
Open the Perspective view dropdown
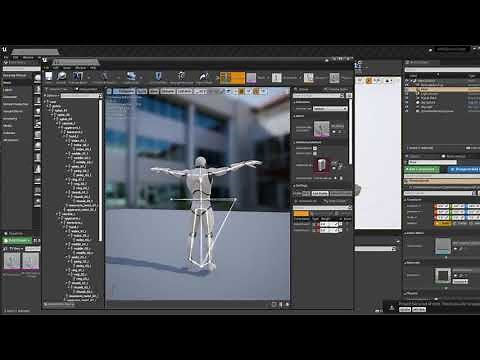pos(124,91)
